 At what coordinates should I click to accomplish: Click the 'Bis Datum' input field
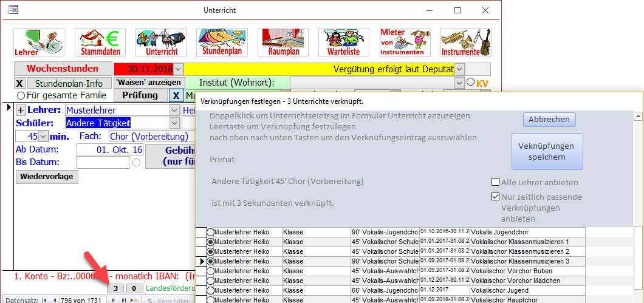coord(103,162)
